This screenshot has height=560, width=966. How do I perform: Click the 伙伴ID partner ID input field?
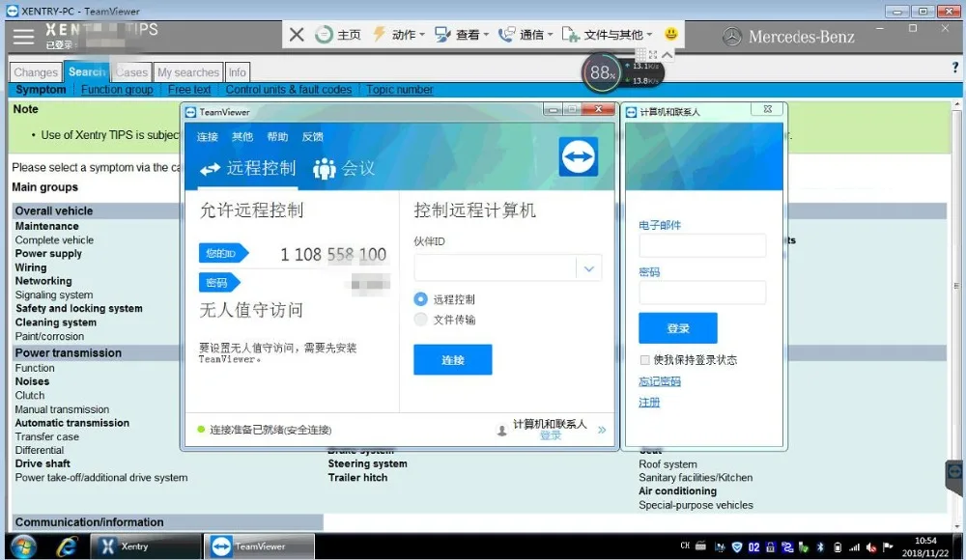point(495,268)
